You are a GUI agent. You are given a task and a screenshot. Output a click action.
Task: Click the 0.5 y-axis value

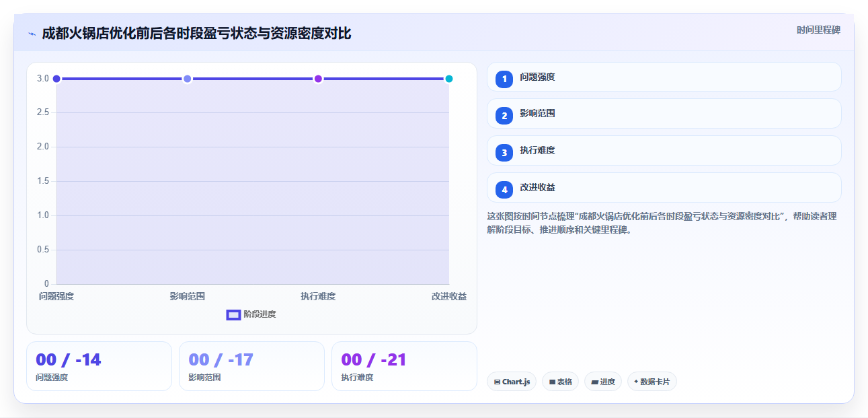tap(43, 250)
